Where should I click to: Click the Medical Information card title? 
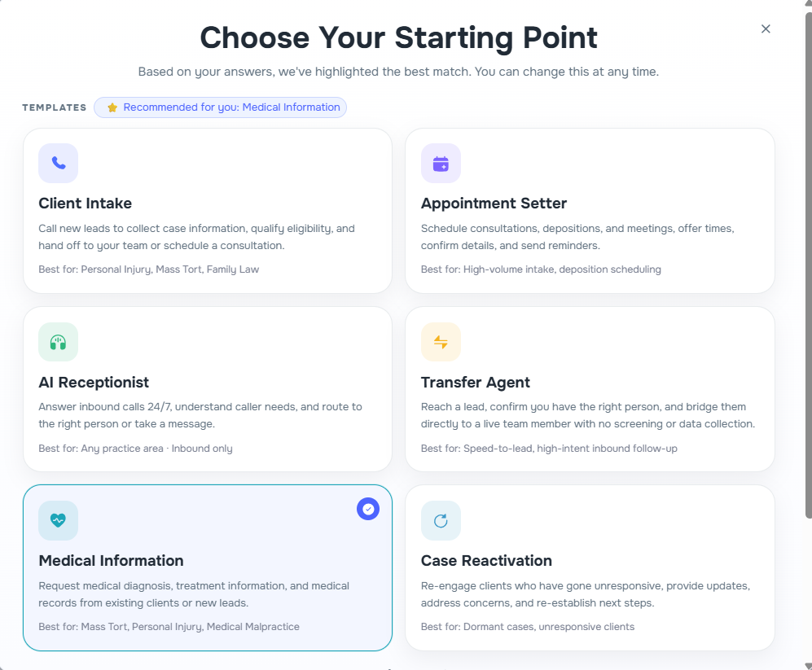pyautogui.click(x=111, y=561)
